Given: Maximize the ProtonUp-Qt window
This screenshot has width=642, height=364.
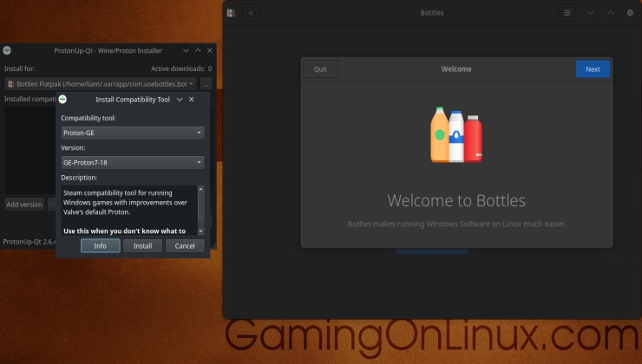Looking at the screenshot, I should point(198,50).
